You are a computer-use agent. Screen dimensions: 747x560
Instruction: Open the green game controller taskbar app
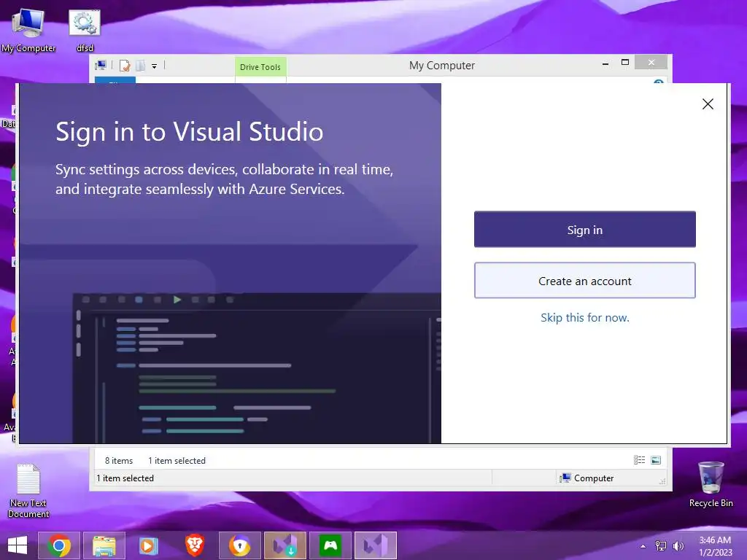pyautogui.click(x=330, y=545)
